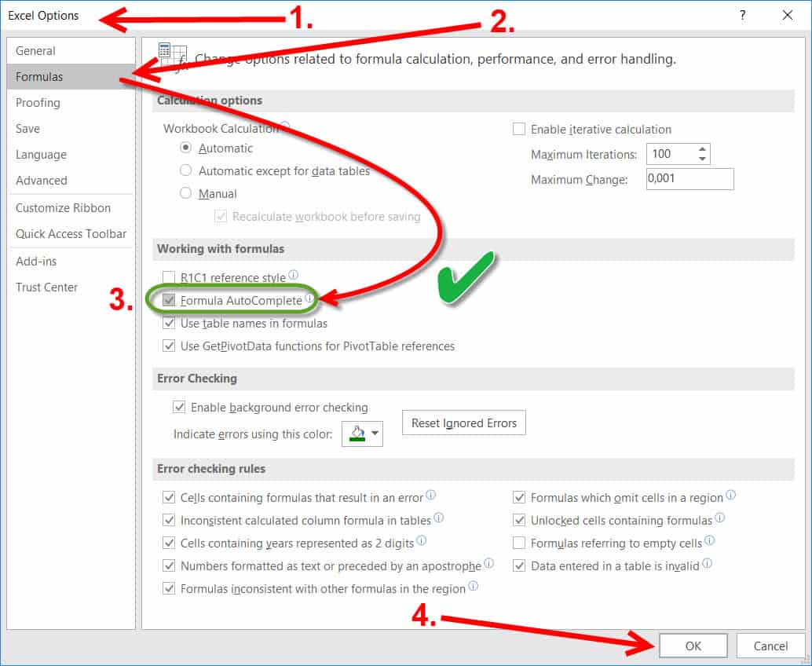Click info icon for numbers formatted as text
The height and width of the screenshot is (666, 812).
(488, 563)
